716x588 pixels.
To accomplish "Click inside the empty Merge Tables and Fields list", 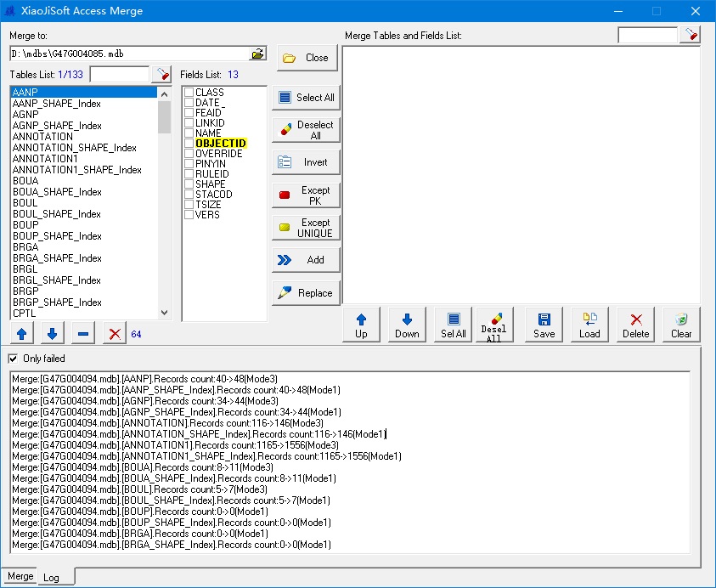I will click(x=521, y=175).
